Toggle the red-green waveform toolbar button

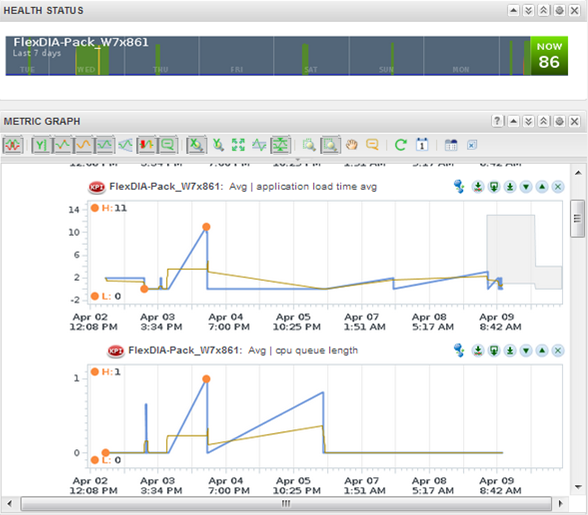pos(13,145)
